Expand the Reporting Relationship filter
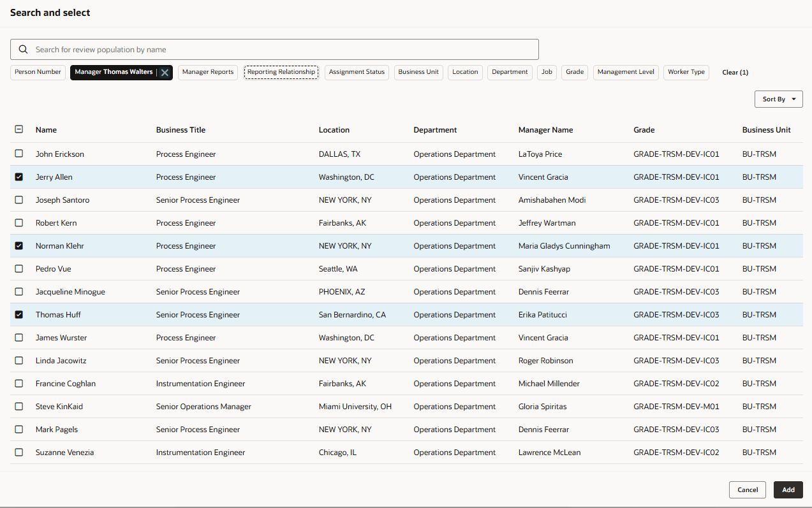Screen dimensions: 812x508 (281, 72)
